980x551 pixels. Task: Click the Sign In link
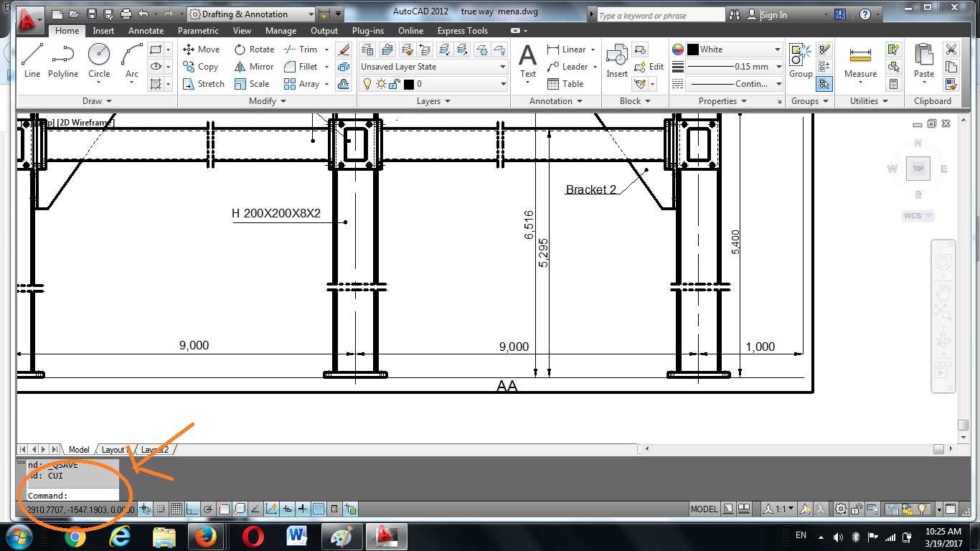pos(773,15)
